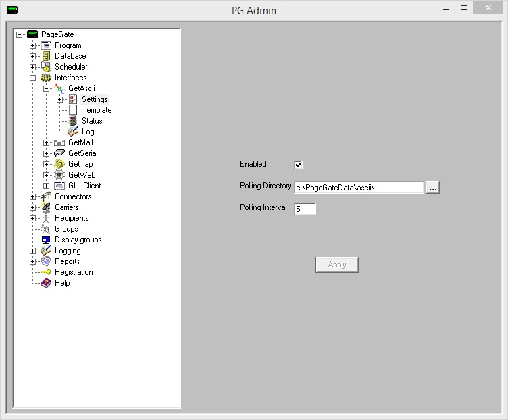Maximize the PG Admin window

pos(464,8)
